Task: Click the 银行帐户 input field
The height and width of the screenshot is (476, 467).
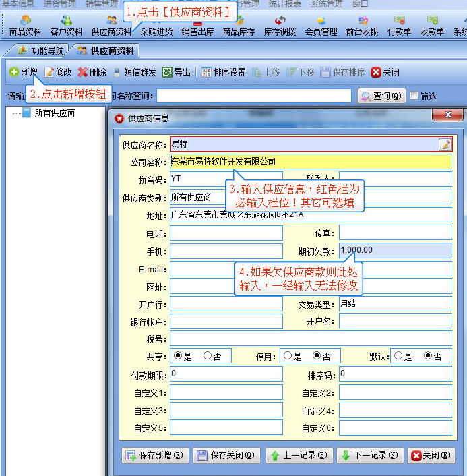Action: [226, 322]
